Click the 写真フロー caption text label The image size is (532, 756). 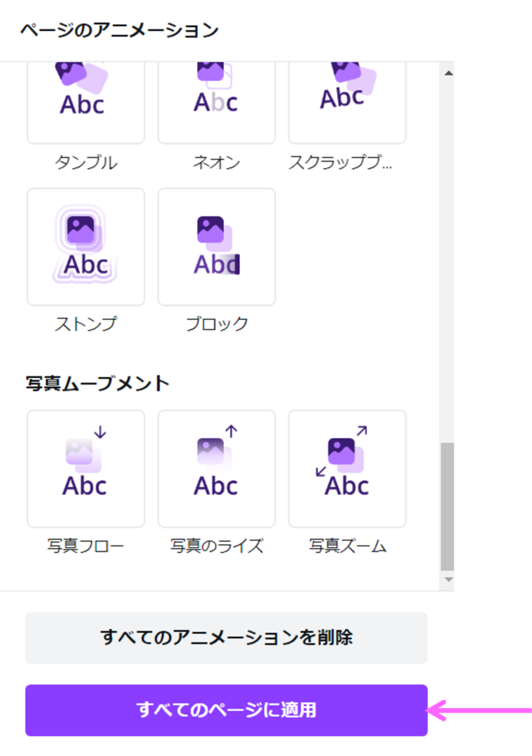coord(86,546)
